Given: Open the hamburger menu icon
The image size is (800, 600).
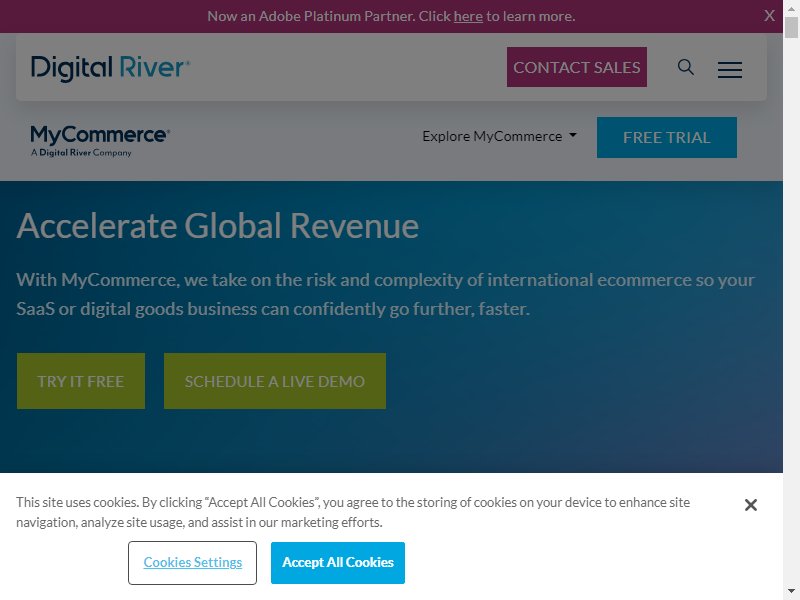Looking at the screenshot, I should coord(730,69).
